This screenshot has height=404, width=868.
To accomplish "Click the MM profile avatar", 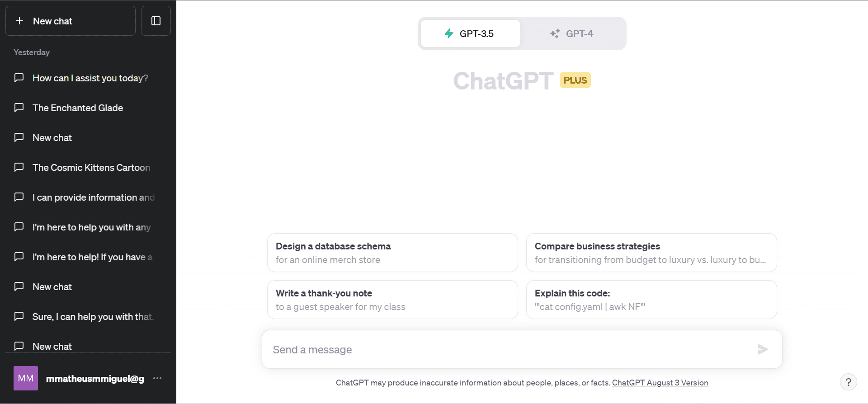I will pos(26,378).
